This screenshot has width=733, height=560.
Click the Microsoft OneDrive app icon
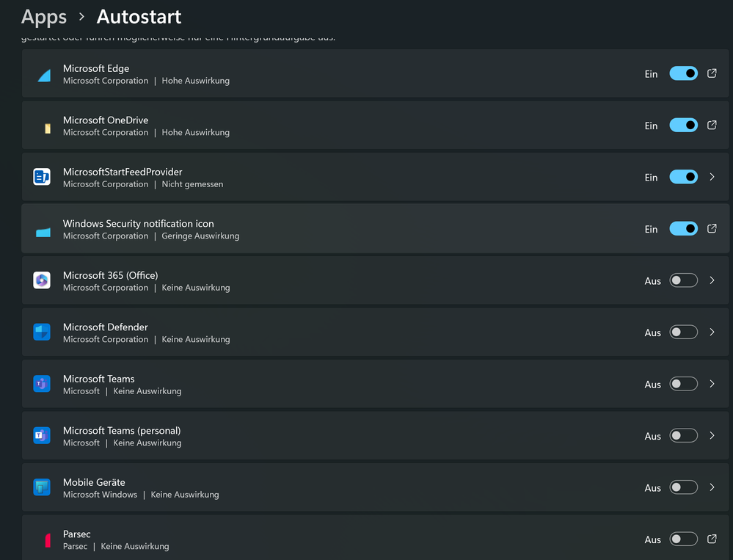[x=47, y=128]
